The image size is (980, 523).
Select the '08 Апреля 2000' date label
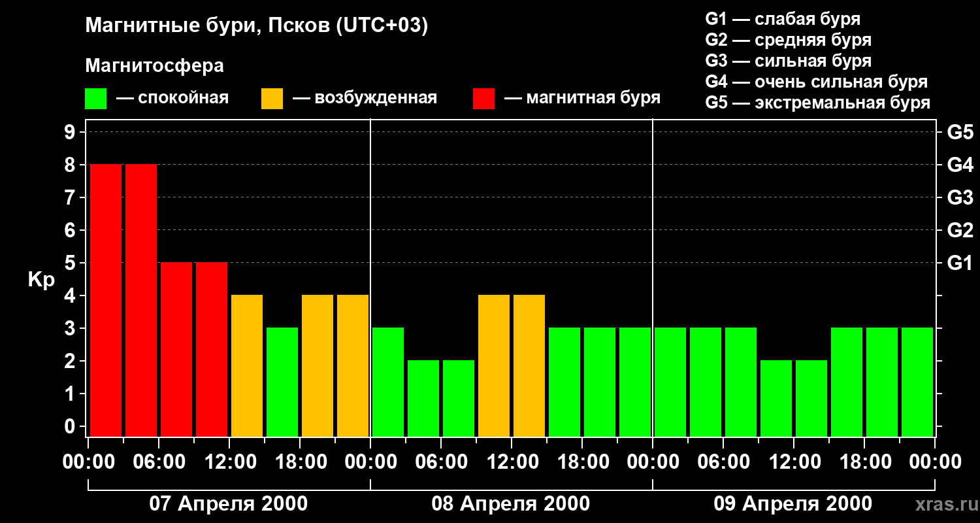click(511, 504)
